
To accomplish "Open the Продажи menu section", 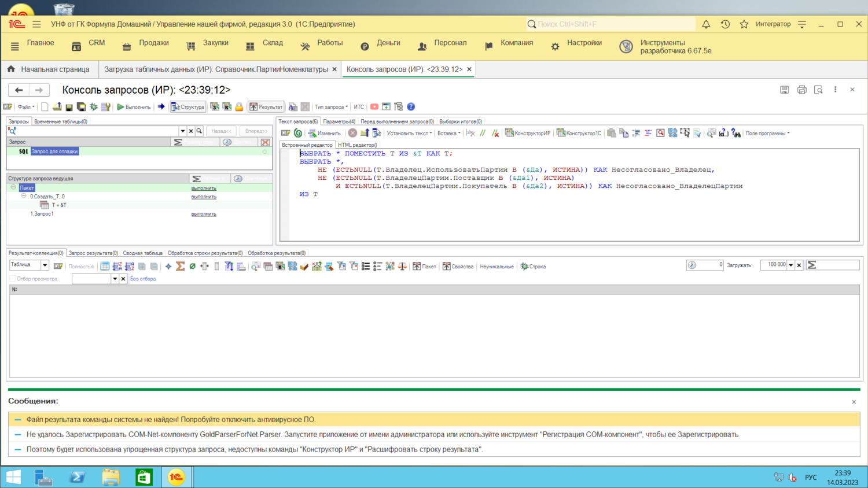I will click(153, 43).
